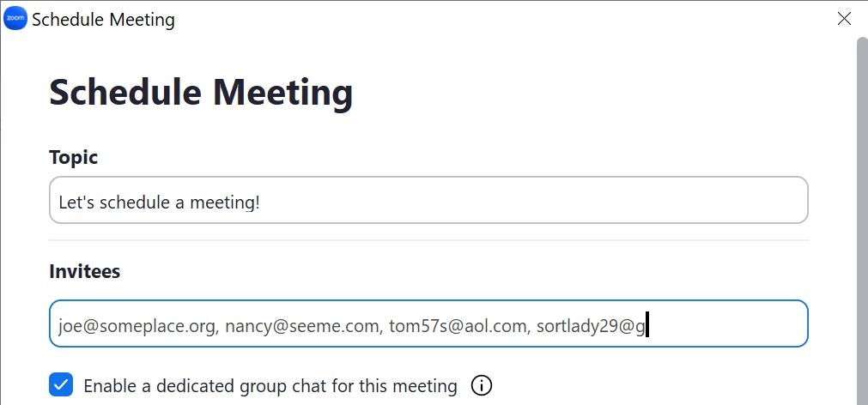Viewport: 868px width, 405px height.
Task: Click the 'Invitees' field label
Action: click(85, 272)
